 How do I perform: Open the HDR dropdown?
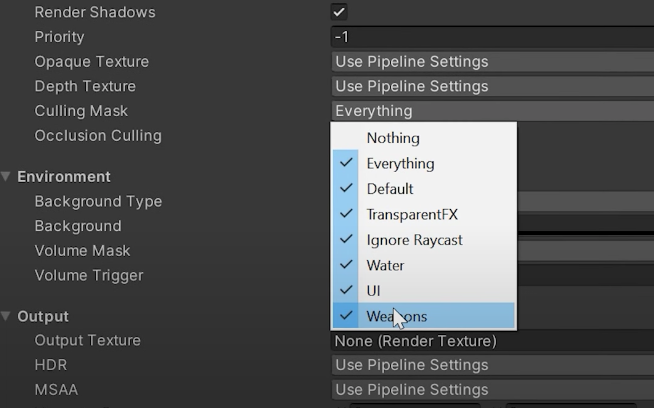490,365
